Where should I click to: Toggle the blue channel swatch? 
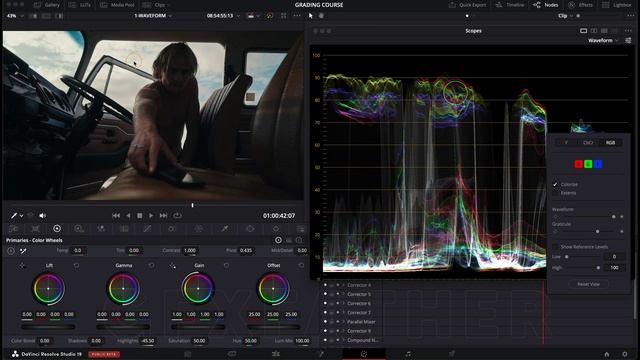pos(598,164)
